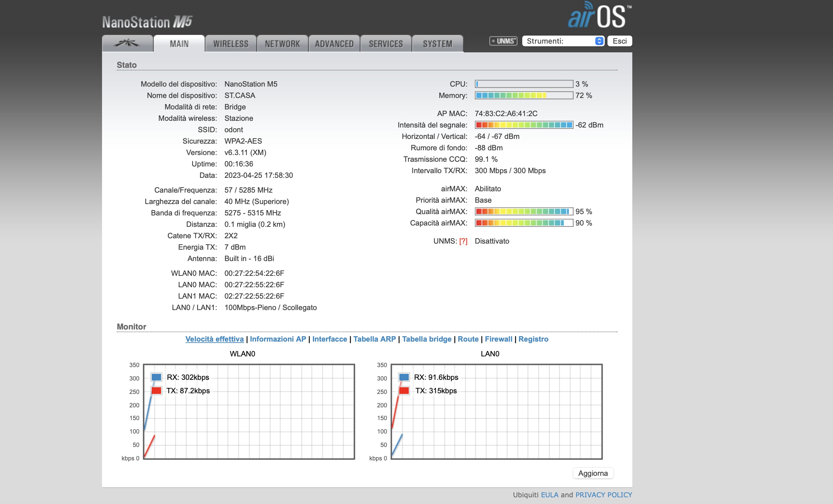Click the red TX legend swatch in WLAN0 graph
This screenshot has width=833, height=504.
click(x=156, y=391)
